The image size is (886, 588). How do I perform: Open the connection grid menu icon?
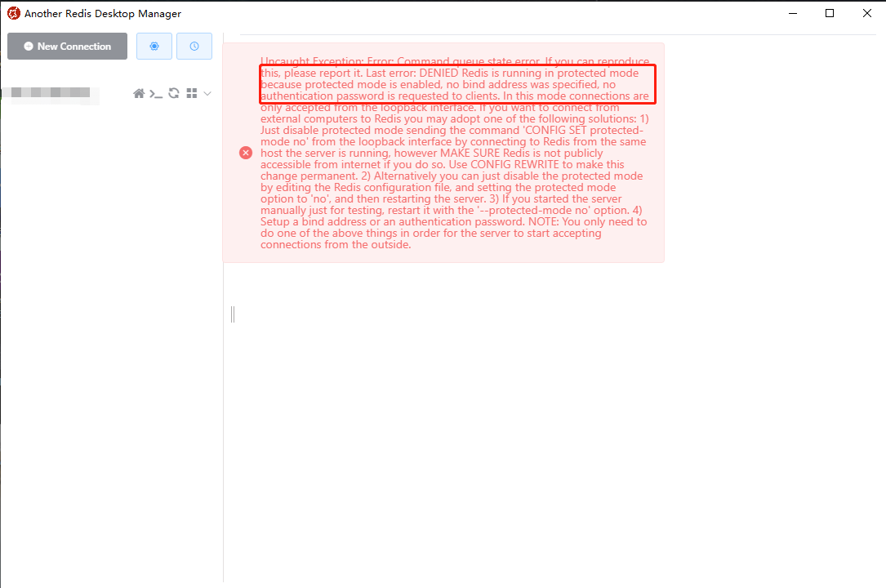[192, 93]
